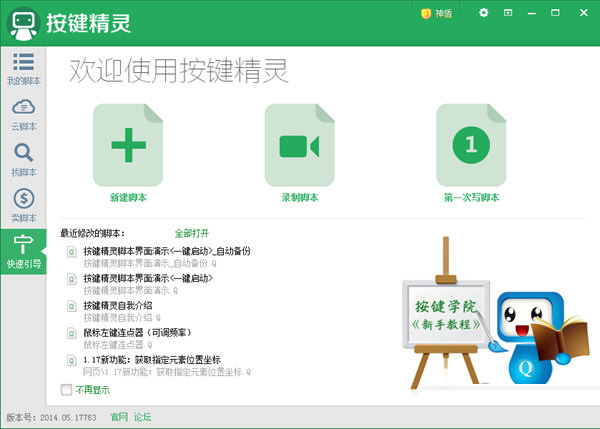The height and width of the screenshot is (429, 600).
Task: Open 按键学院 新手教程 easel banner
Action: pyautogui.click(x=446, y=314)
